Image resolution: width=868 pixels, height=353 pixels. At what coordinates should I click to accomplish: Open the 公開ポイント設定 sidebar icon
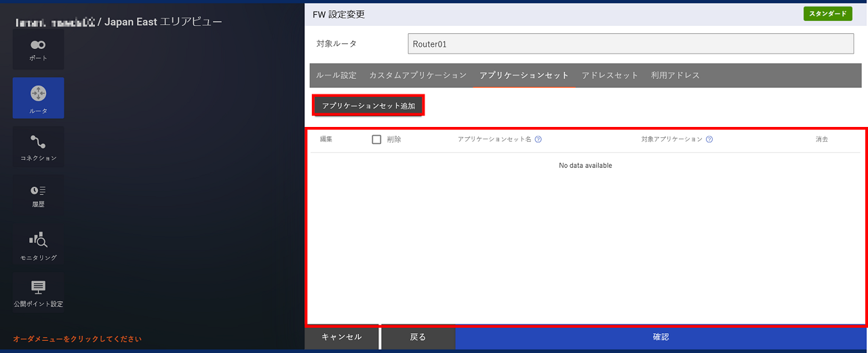pos(39,293)
